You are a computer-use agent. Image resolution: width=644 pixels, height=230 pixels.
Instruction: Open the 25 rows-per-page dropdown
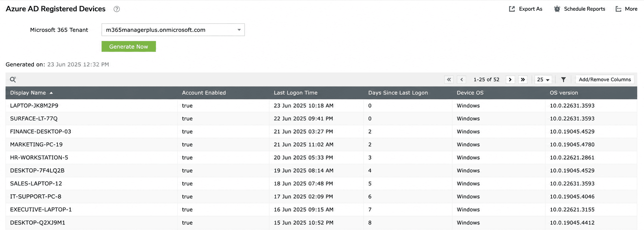click(543, 79)
